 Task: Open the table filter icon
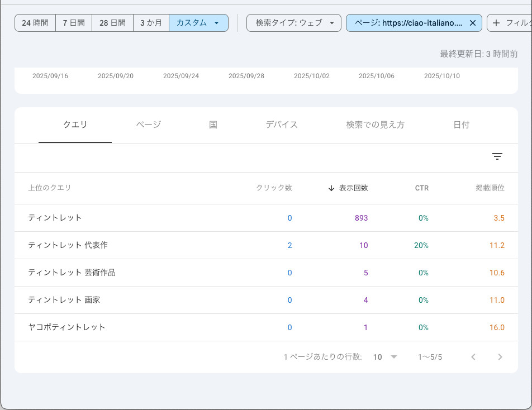tap(497, 157)
